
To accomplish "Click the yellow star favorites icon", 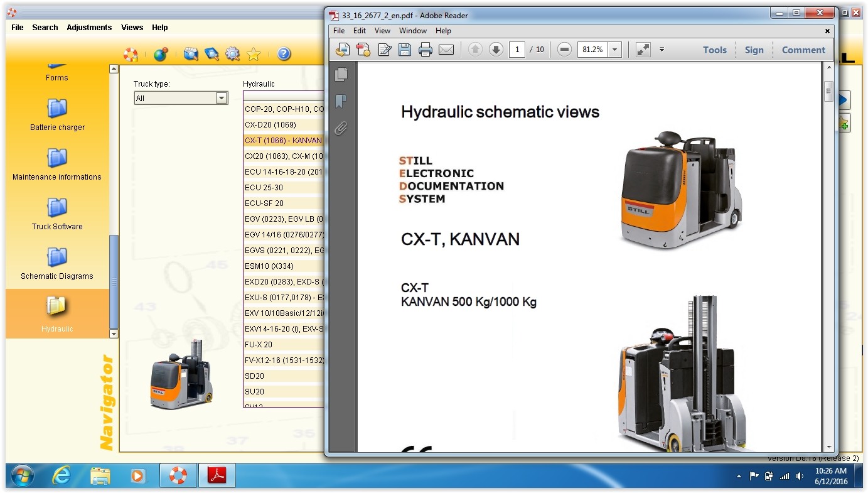I will coord(254,55).
